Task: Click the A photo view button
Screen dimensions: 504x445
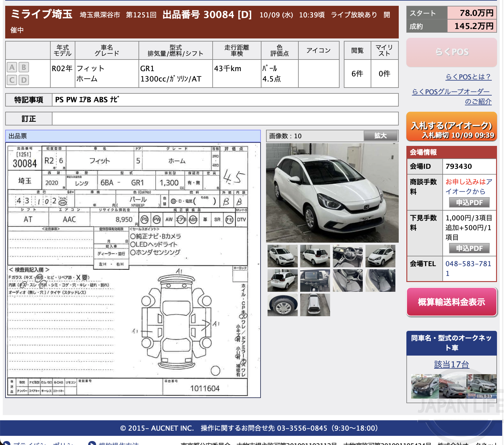Action: (12, 67)
